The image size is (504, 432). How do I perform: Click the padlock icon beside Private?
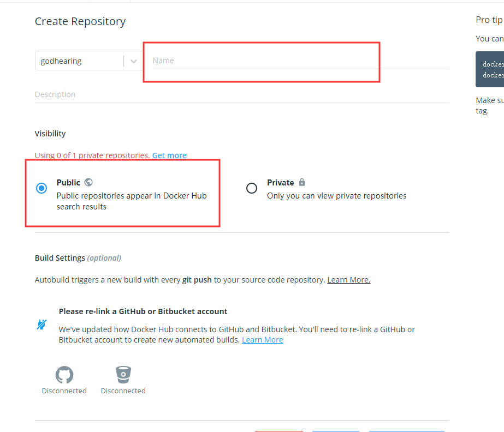coord(302,182)
